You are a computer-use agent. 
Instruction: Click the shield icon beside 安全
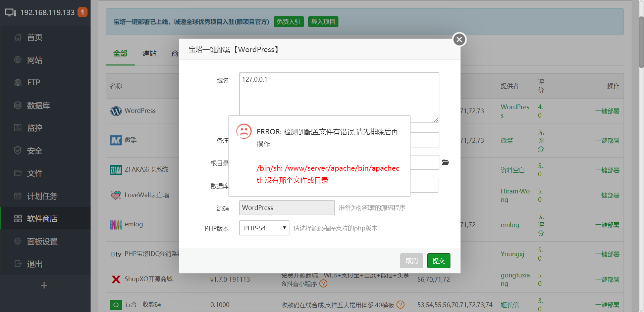(x=18, y=150)
